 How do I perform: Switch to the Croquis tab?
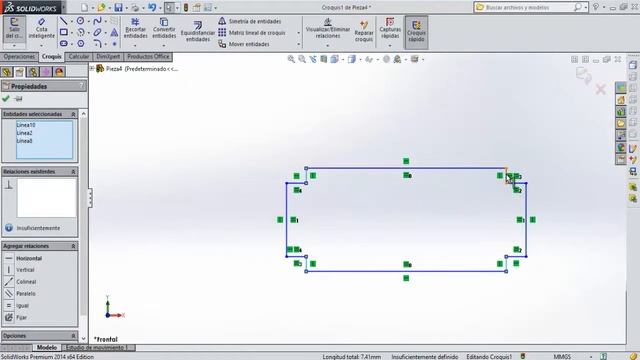(x=52, y=57)
